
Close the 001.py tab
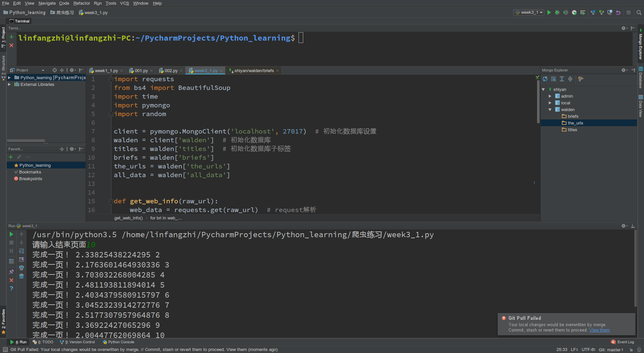tap(151, 71)
